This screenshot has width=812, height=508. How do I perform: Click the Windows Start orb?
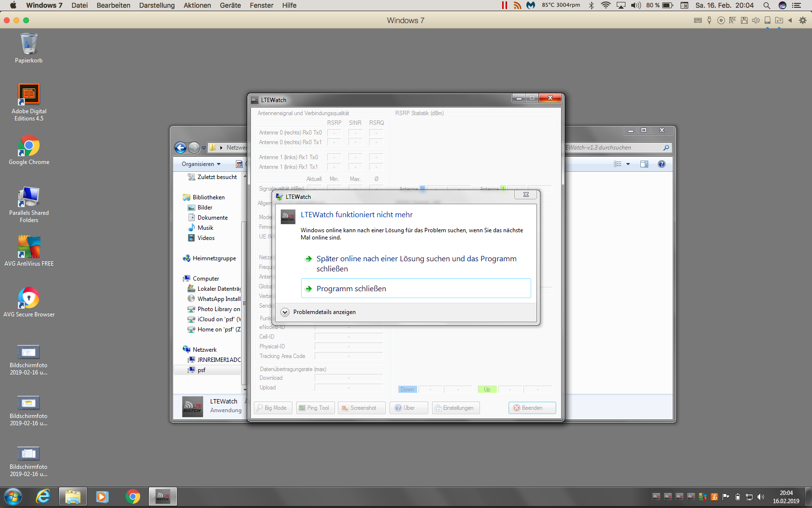click(13, 497)
